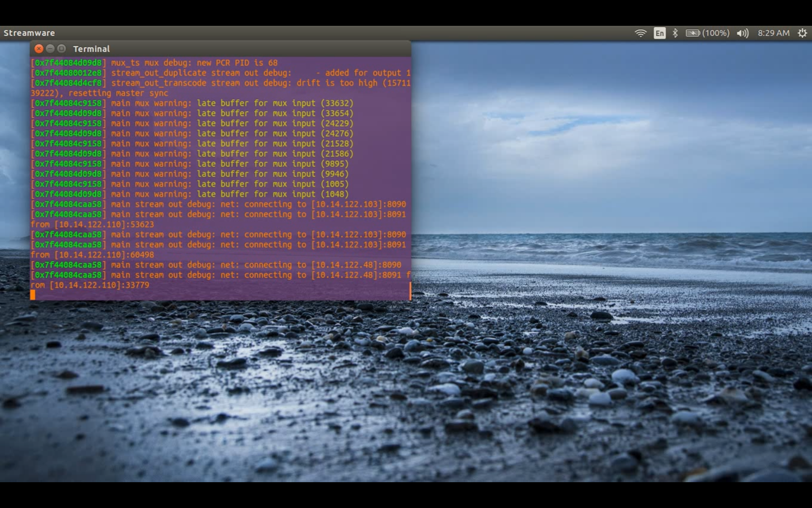Image resolution: width=812 pixels, height=508 pixels.
Task: Close the Terminal window
Action: (x=39, y=49)
